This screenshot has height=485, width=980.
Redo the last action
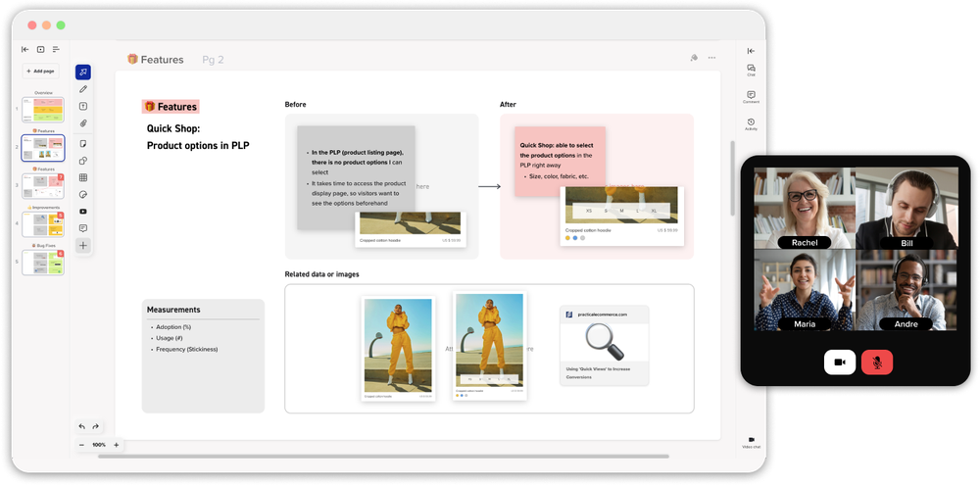[96, 427]
